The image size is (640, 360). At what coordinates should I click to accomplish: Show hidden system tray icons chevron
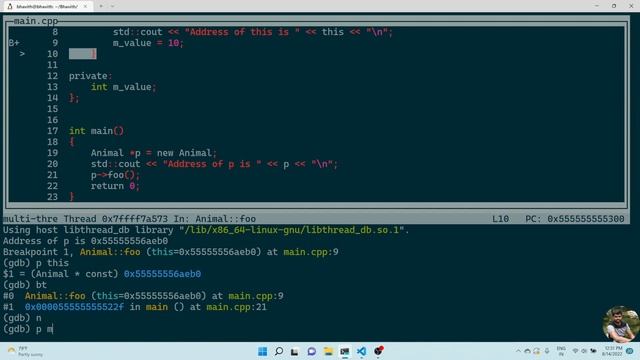pyautogui.click(x=518, y=351)
